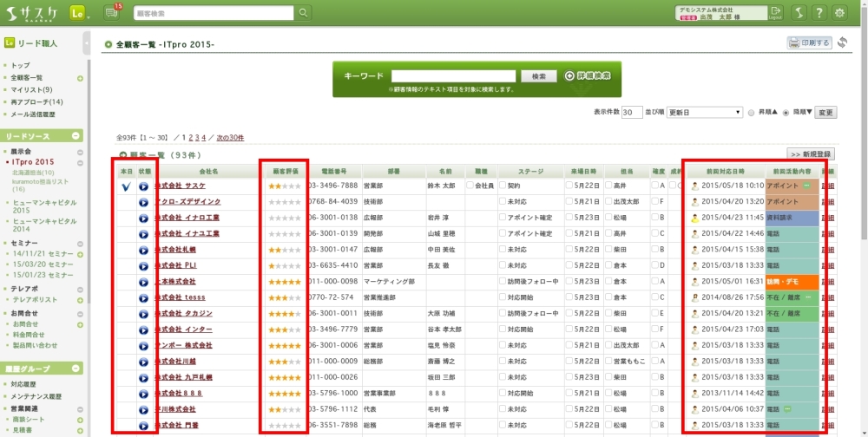Screen dimensions: 868x437
Task: Collapse the リードソース sidebar section
Action: pyautogui.click(x=76, y=136)
